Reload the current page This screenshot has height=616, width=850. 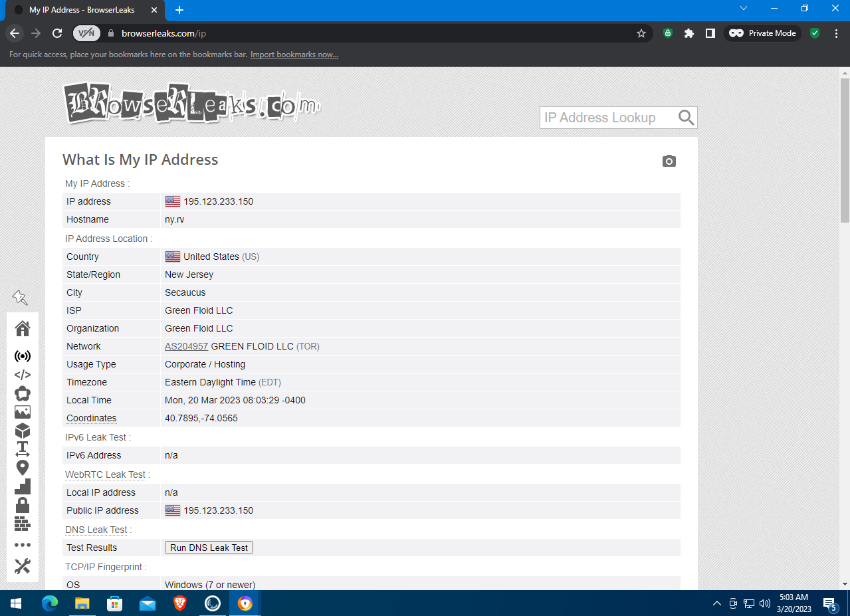[x=58, y=33]
